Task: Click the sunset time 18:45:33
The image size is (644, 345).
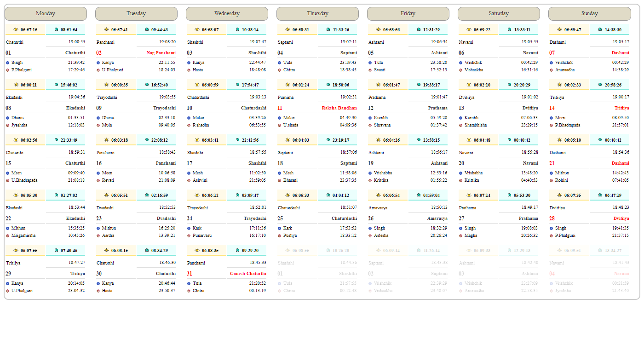Action: click(x=258, y=263)
